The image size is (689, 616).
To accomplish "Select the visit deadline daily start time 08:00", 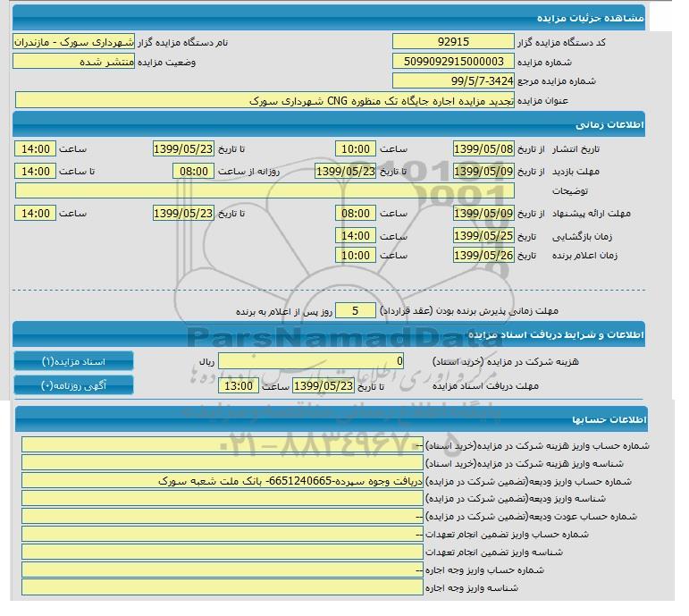I will (x=193, y=171).
